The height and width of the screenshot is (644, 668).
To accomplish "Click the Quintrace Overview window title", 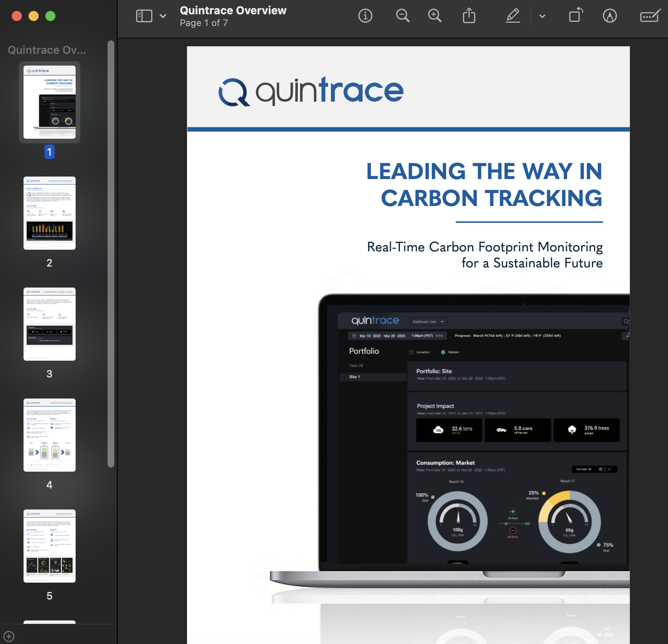I will (233, 11).
